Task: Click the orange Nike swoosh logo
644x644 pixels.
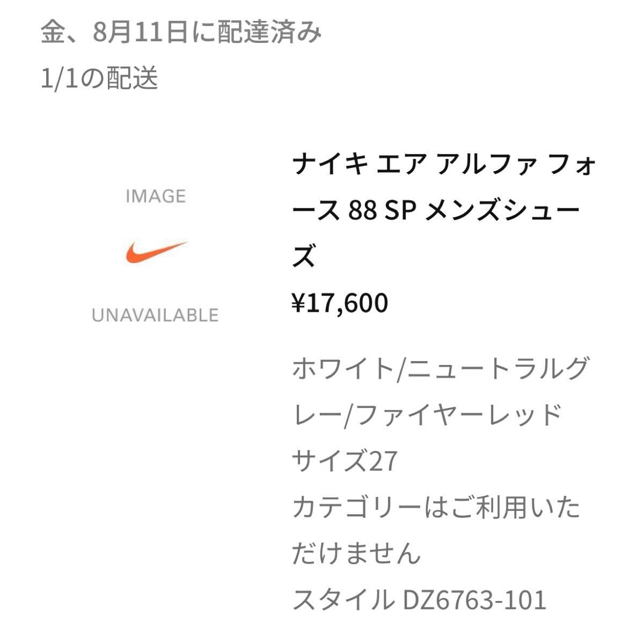Action: 156,252
